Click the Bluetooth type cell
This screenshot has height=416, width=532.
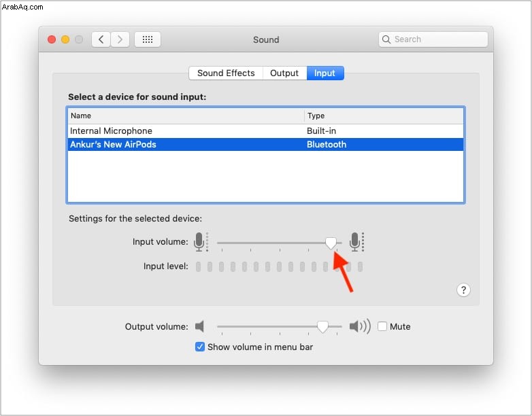tap(327, 144)
